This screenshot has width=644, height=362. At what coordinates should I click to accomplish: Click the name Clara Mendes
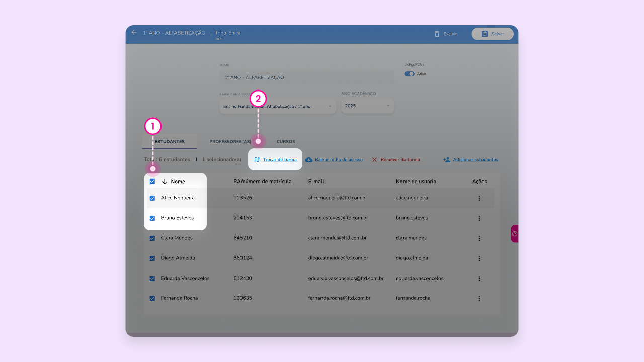click(177, 238)
